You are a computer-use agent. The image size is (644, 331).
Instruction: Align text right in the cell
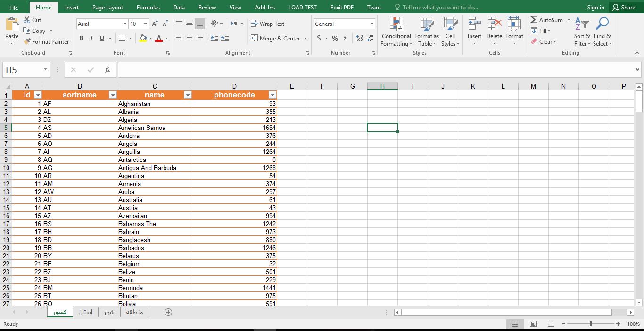[x=200, y=38]
